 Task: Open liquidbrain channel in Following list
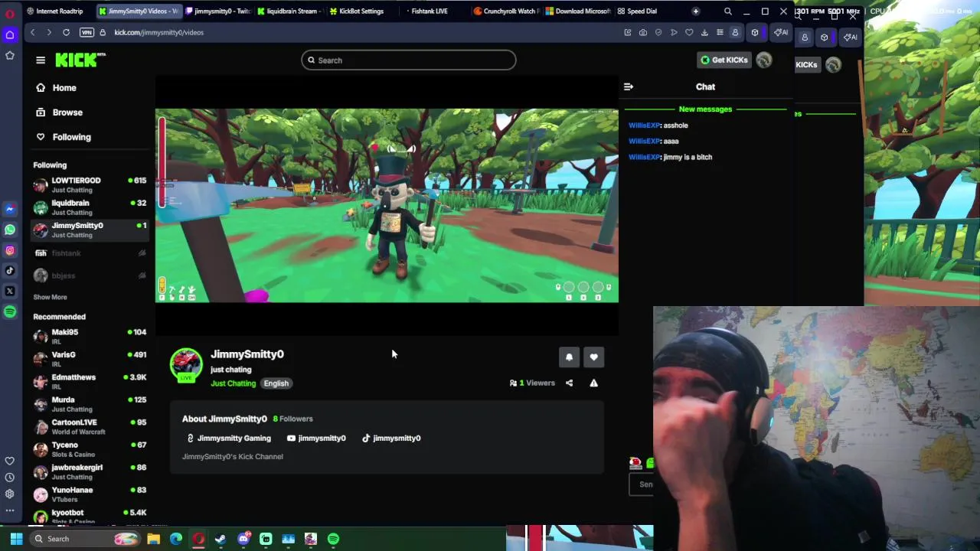[89, 207]
